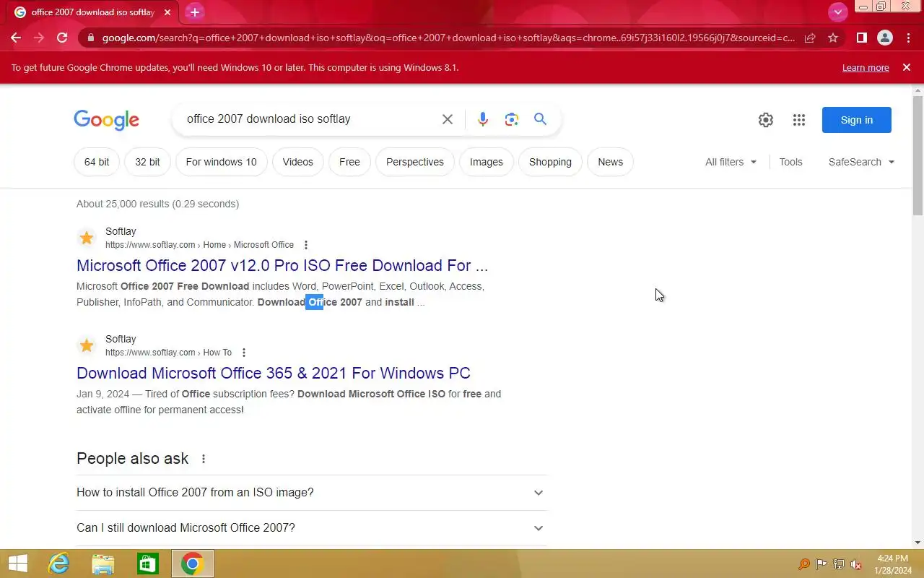Click in the Google search input field
Viewport: 924px width, 578px height.
tap(310, 119)
